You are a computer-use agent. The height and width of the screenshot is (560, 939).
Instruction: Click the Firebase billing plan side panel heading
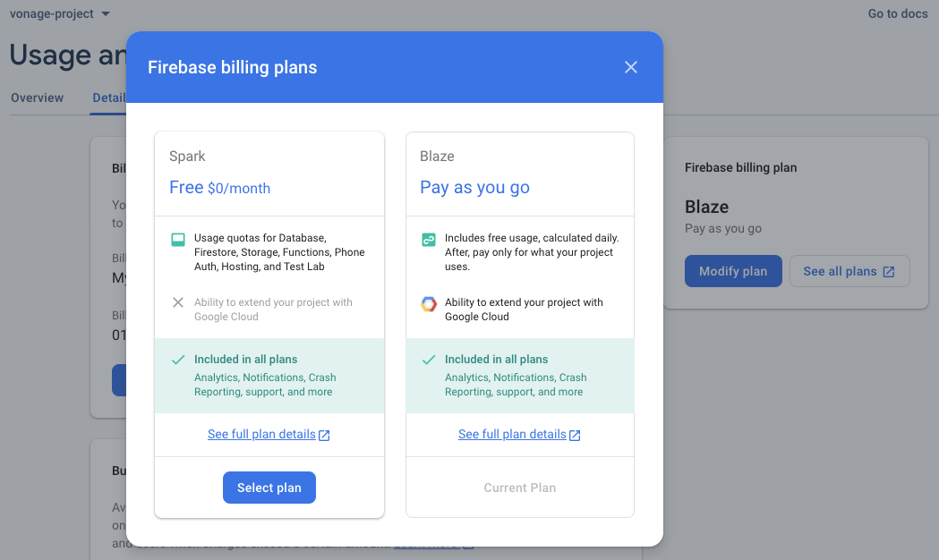click(741, 167)
